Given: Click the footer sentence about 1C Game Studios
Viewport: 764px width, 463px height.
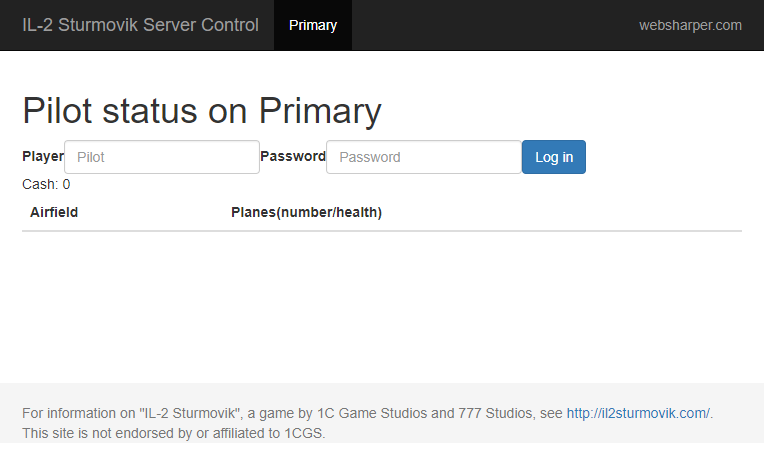Looking at the screenshot, I should 290,413.
